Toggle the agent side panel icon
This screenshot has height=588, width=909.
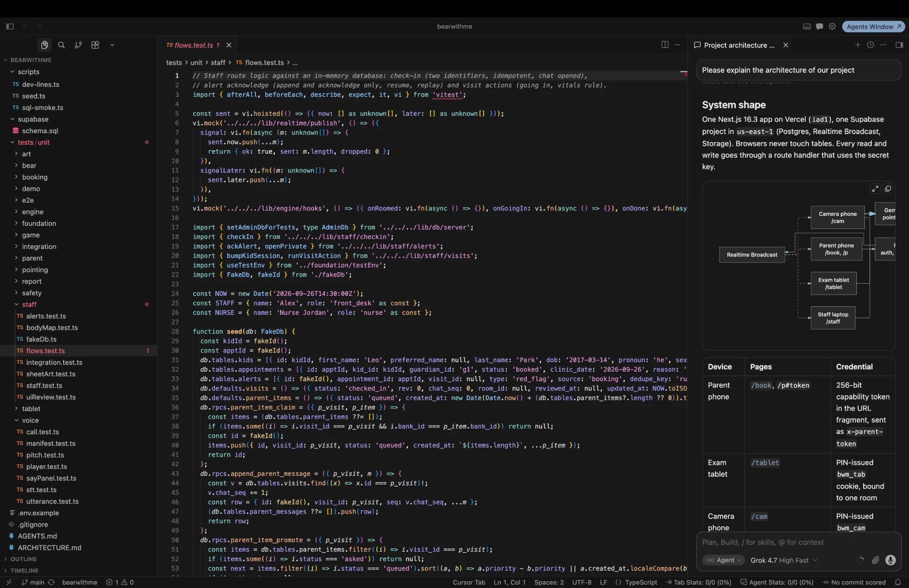click(x=899, y=45)
